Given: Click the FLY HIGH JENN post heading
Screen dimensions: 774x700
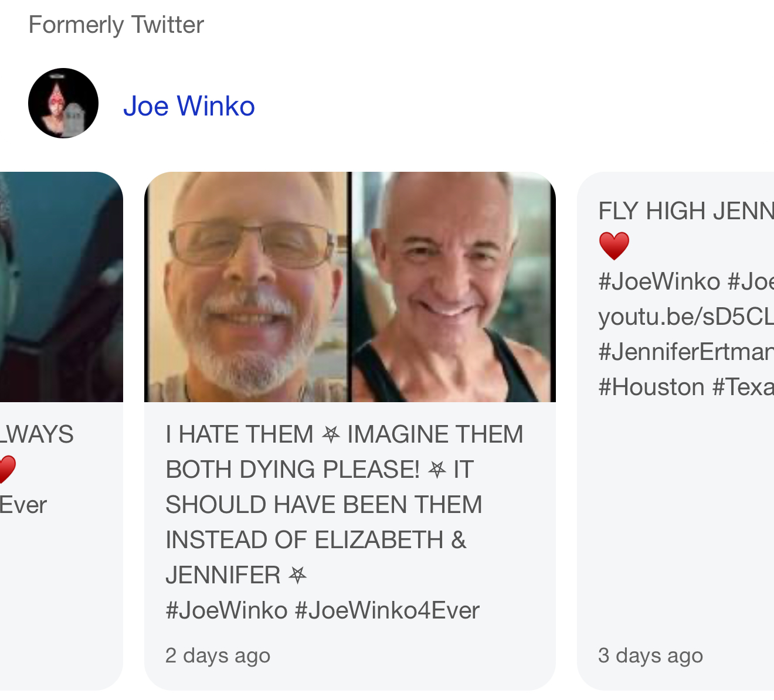Looking at the screenshot, I should (x=686, y=211).
